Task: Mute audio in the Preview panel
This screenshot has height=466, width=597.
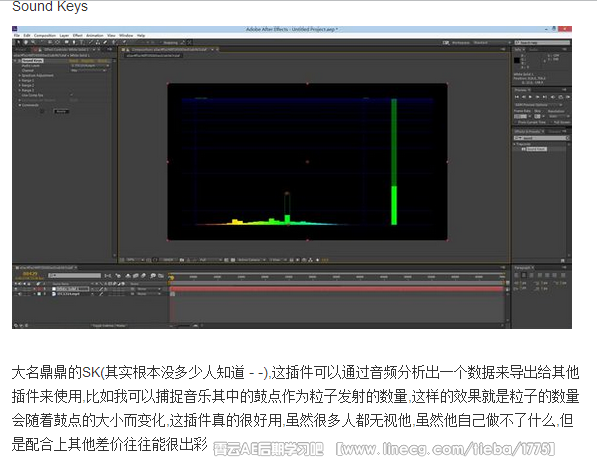Action: 553,97
